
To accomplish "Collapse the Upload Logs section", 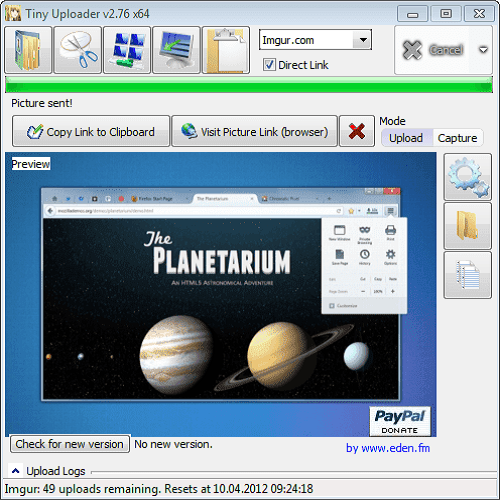I will [x=15, y=471].
